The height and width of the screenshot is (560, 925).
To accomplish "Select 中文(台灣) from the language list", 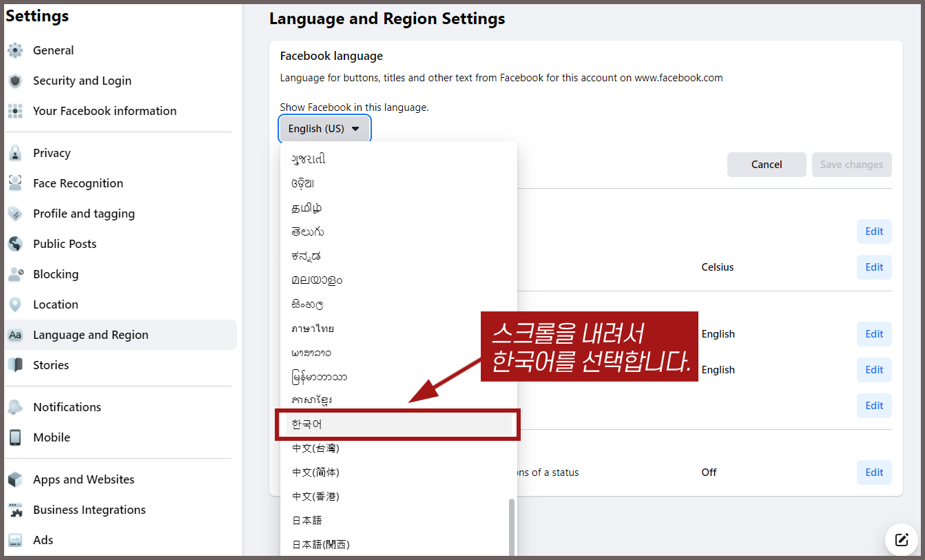I will pyautogui.click(x=397, y=448).
